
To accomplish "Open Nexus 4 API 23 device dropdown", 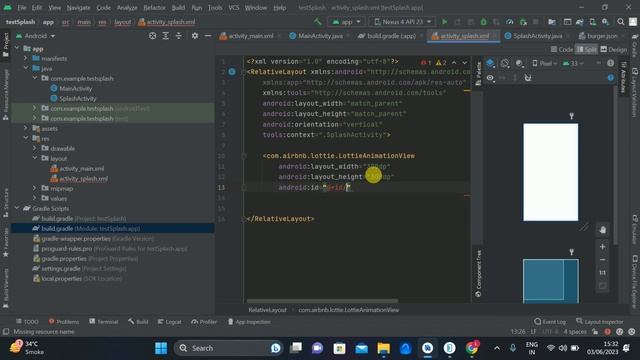I will click(x=403, y=22).
